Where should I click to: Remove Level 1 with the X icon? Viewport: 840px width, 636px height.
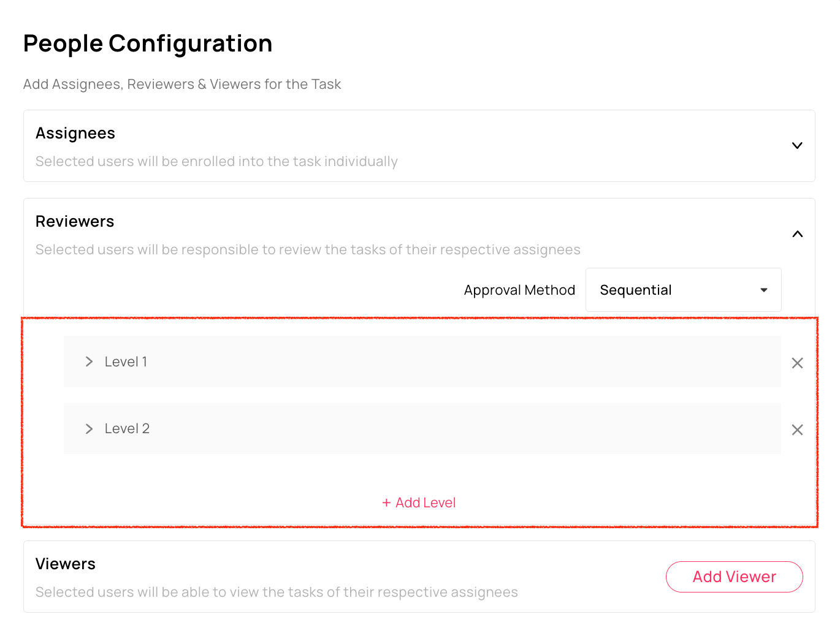click(x=797, y=363)
